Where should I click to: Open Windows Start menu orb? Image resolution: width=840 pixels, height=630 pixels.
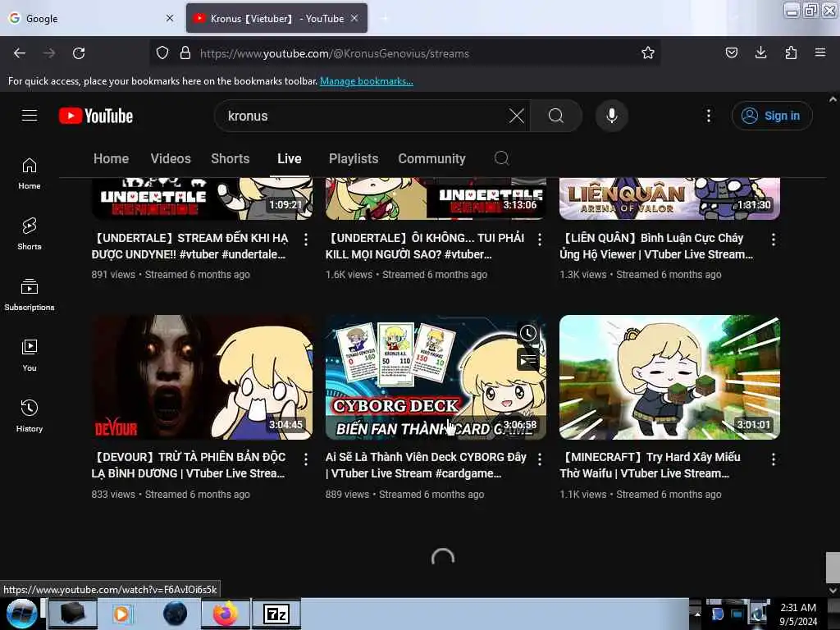pos(22,614)
